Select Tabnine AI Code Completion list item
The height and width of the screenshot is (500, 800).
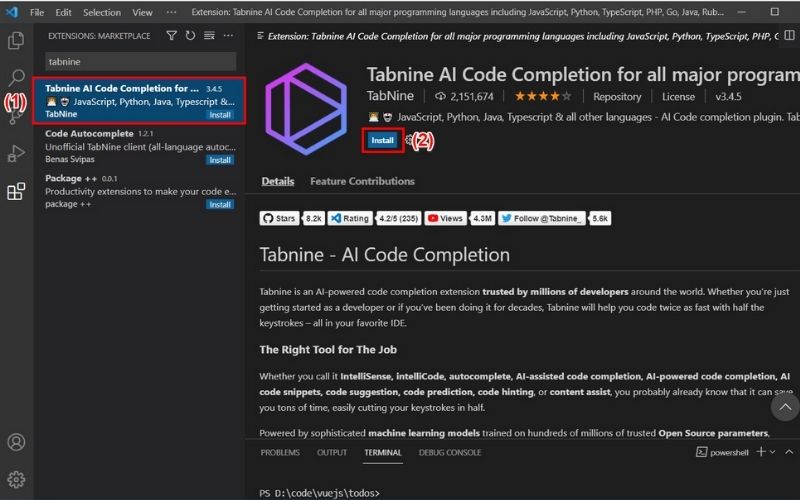pyautogui.click(x=139, y=101)
